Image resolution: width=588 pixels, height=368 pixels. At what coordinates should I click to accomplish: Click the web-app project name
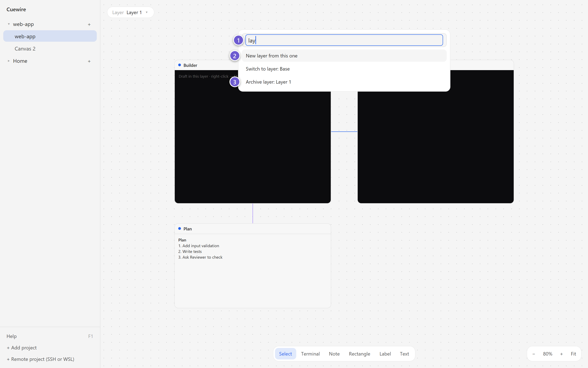[23, 24]
